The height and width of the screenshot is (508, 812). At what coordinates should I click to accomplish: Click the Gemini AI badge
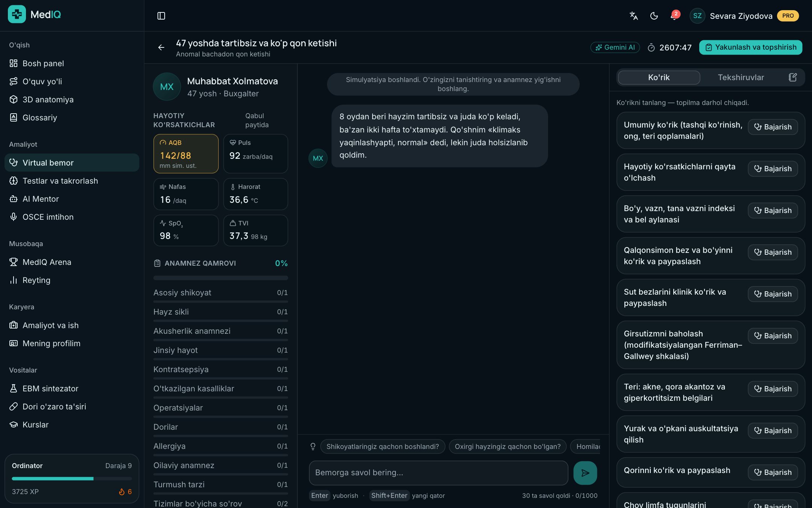[615, 47]
